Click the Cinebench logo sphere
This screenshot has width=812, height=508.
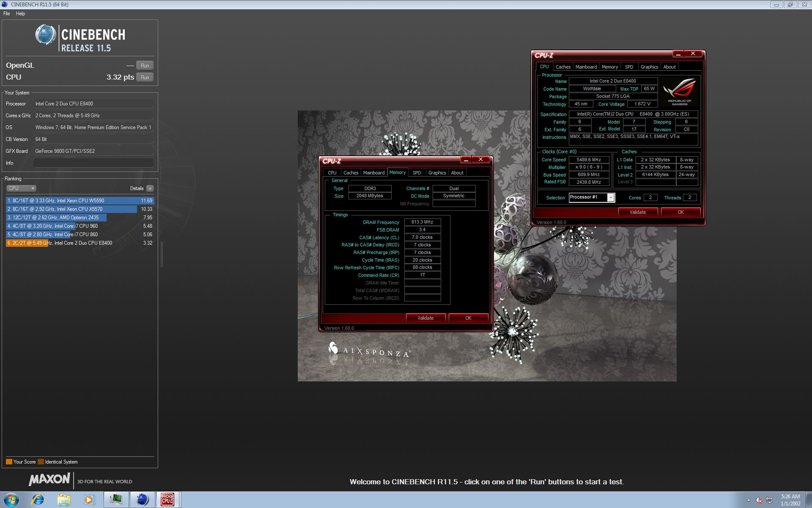[x=45, y=35]
